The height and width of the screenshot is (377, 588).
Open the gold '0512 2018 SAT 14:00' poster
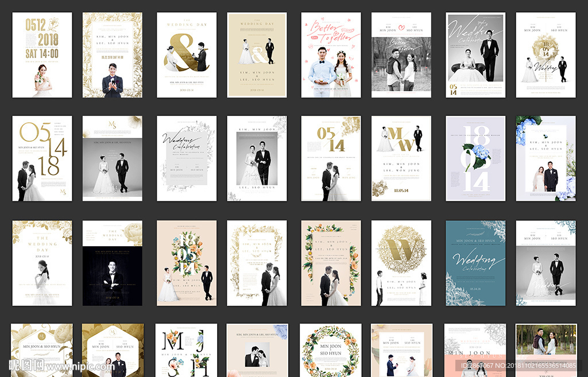tap(42, 55)
